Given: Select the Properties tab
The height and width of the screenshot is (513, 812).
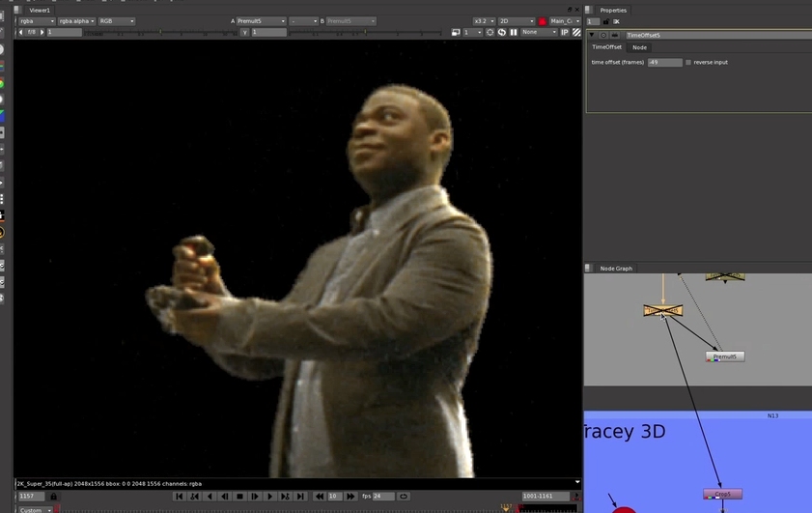Looking at the screenshot, I should click(613, 11).
